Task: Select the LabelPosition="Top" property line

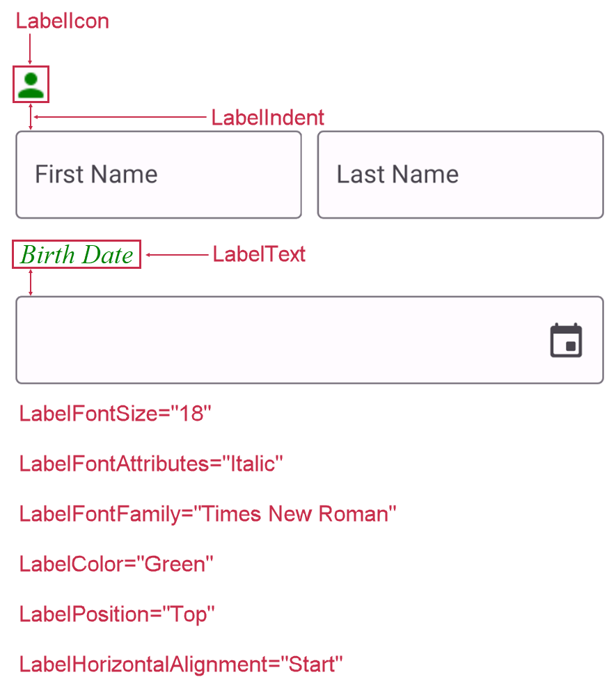Action: point(117,614)
